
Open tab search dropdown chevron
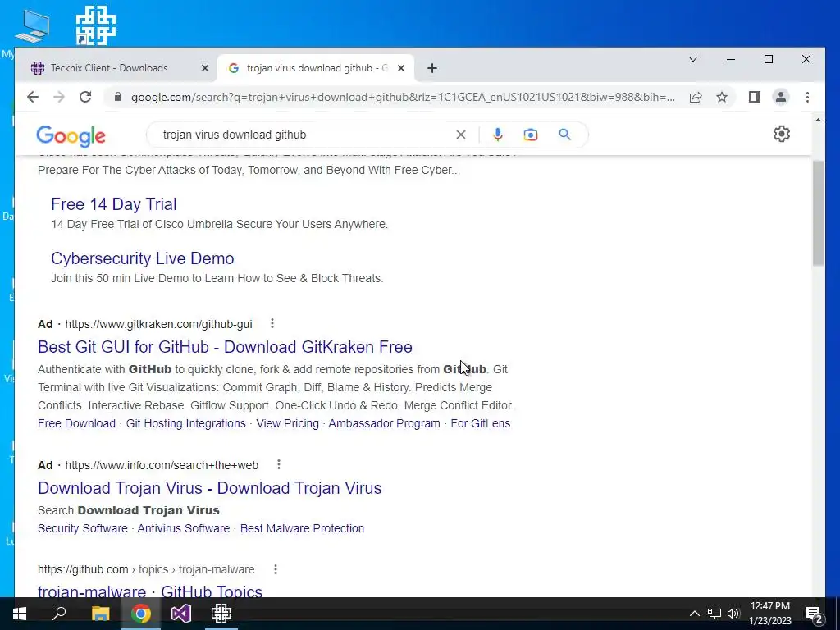pyautogui.click(x=692, y=59)
